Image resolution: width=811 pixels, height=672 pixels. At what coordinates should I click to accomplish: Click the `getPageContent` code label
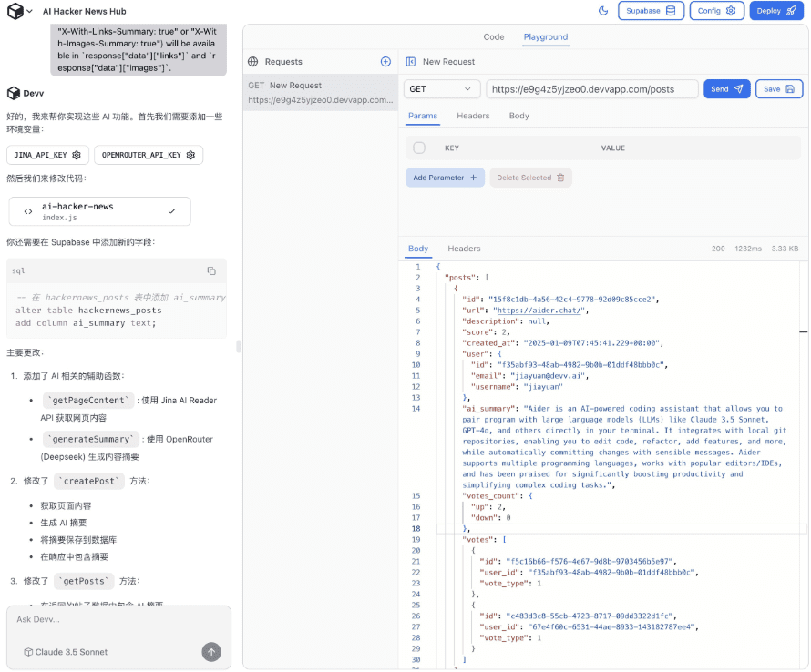coord(87,400)
